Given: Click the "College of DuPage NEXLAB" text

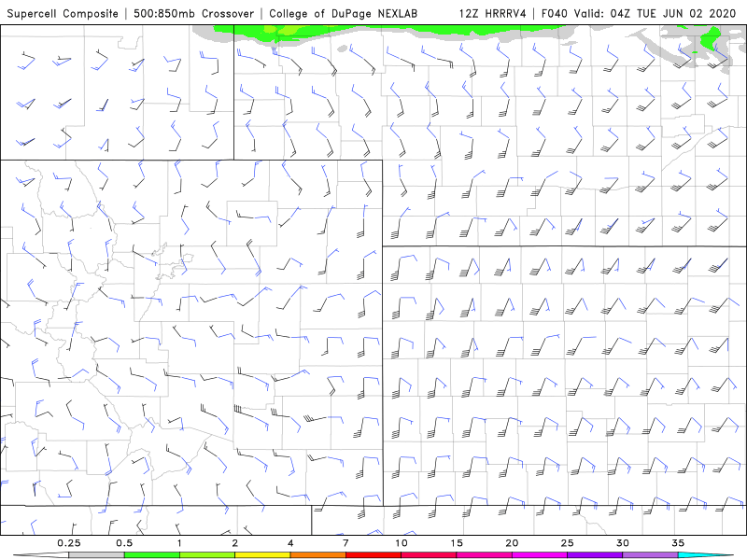Looking at the screenshot, I should pyautogui.click(x=343, y=13).
